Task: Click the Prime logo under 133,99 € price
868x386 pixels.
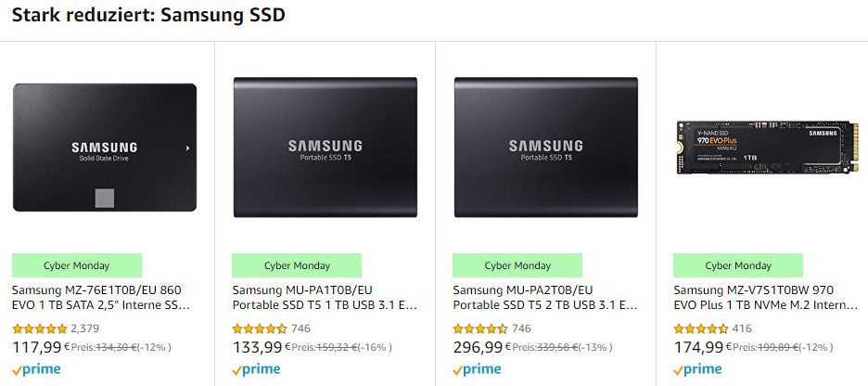Action: [257, 369]
